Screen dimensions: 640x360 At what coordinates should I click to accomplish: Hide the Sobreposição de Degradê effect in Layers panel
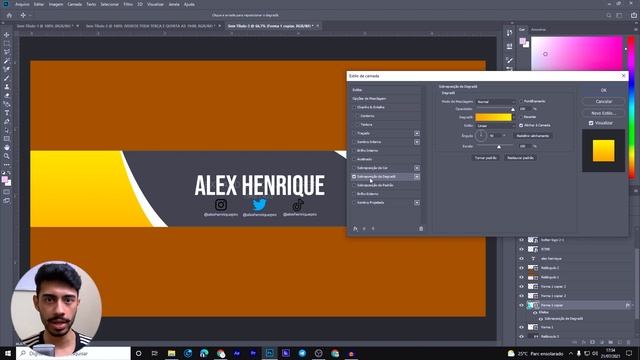pos(540,319)
